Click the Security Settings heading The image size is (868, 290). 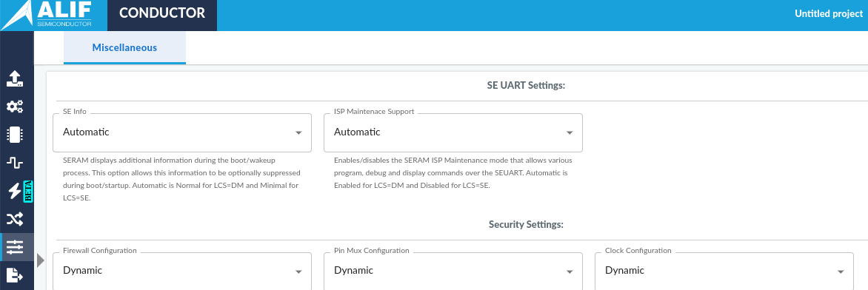526,224
